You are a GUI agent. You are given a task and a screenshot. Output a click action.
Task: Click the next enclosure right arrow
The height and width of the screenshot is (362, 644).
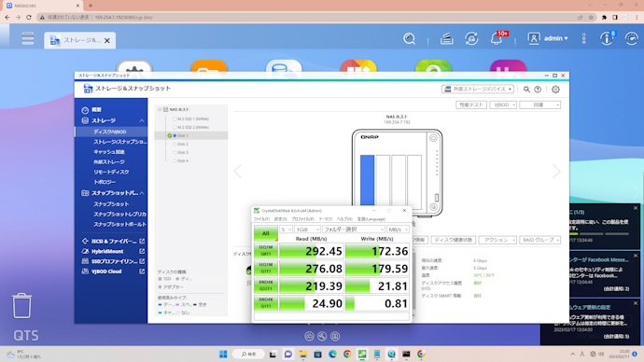click(556, 171)
